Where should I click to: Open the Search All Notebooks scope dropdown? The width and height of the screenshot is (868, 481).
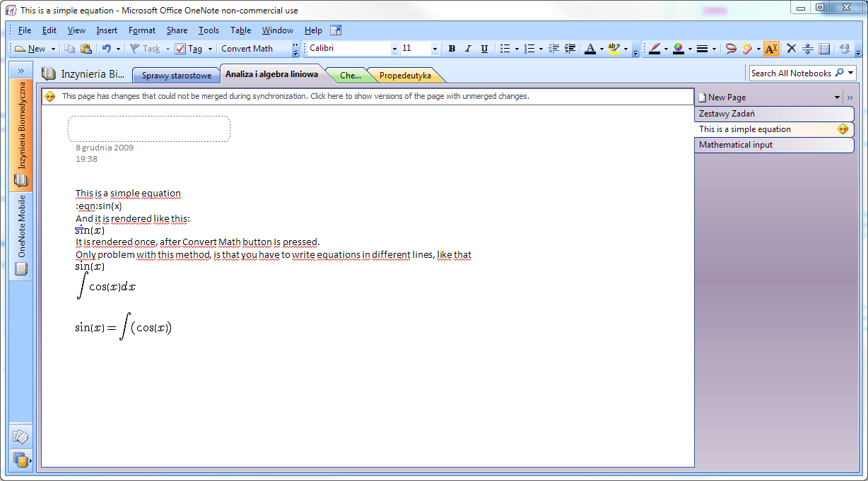pyautogui.click(x=850, y=73)
